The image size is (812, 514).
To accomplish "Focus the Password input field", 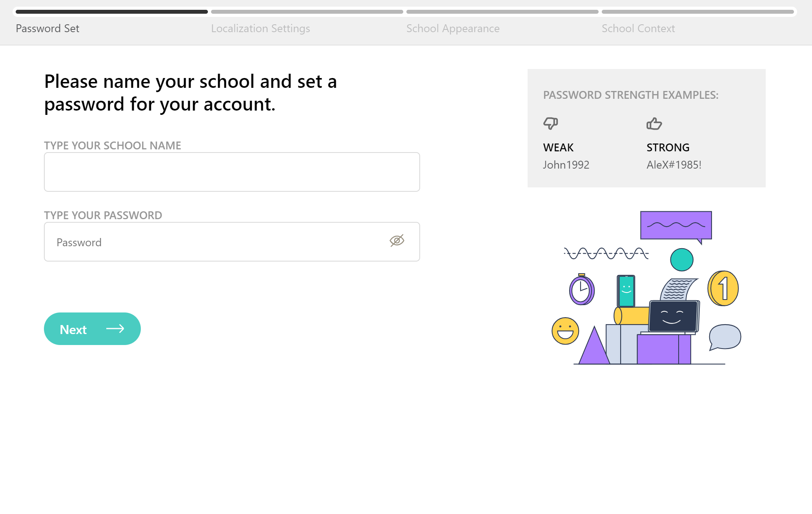I will tap(216, 242).
